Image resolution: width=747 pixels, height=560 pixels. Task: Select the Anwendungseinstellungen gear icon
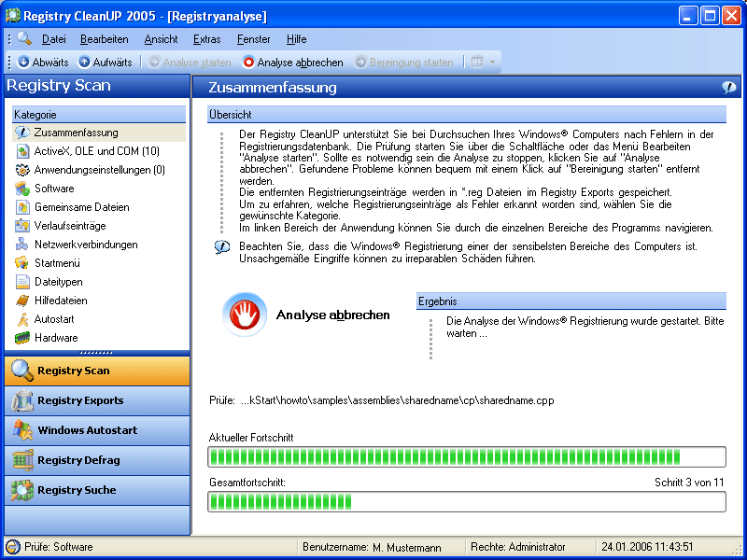coord(22,170)
